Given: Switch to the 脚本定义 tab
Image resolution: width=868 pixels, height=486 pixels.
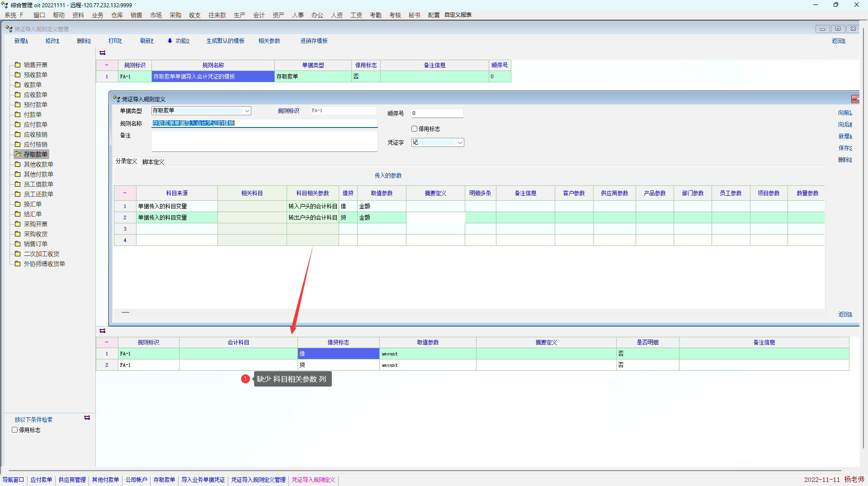Looking at the screenshot, I should (x=153, y=162).
